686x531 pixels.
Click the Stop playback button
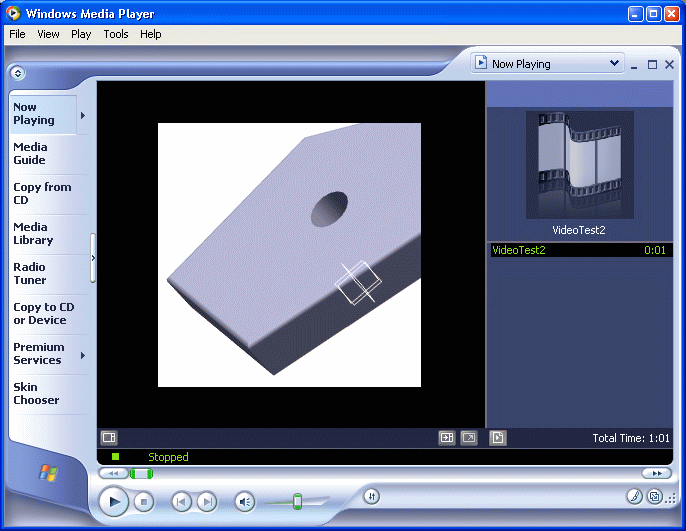[144, 502]
